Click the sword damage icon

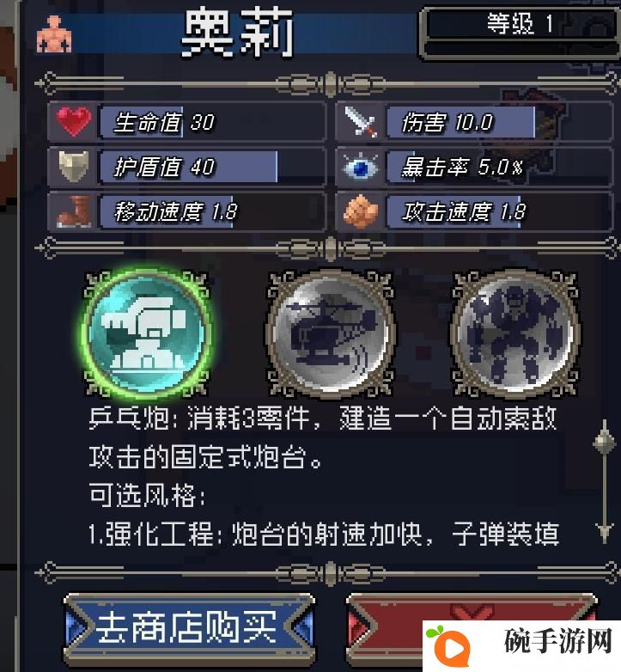click(x=361, y=122)
